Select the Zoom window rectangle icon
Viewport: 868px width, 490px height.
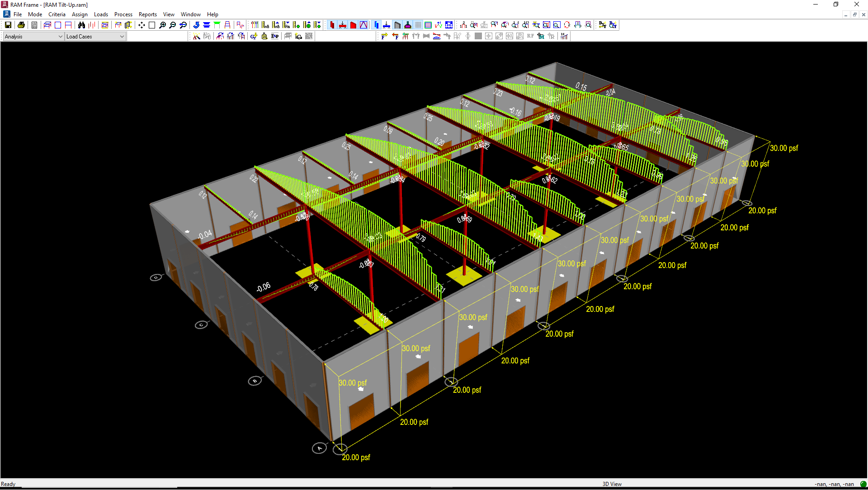(x=152, y=25)
